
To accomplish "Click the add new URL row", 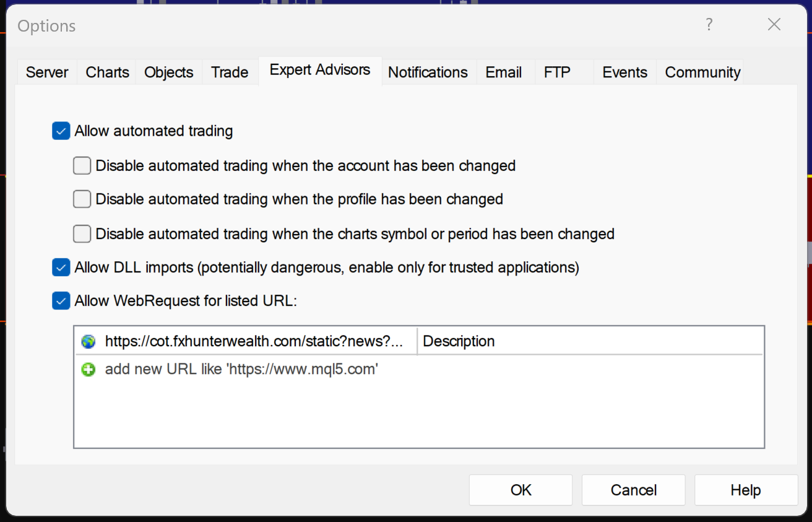I will pyautogui.click(x=241, y=370).
